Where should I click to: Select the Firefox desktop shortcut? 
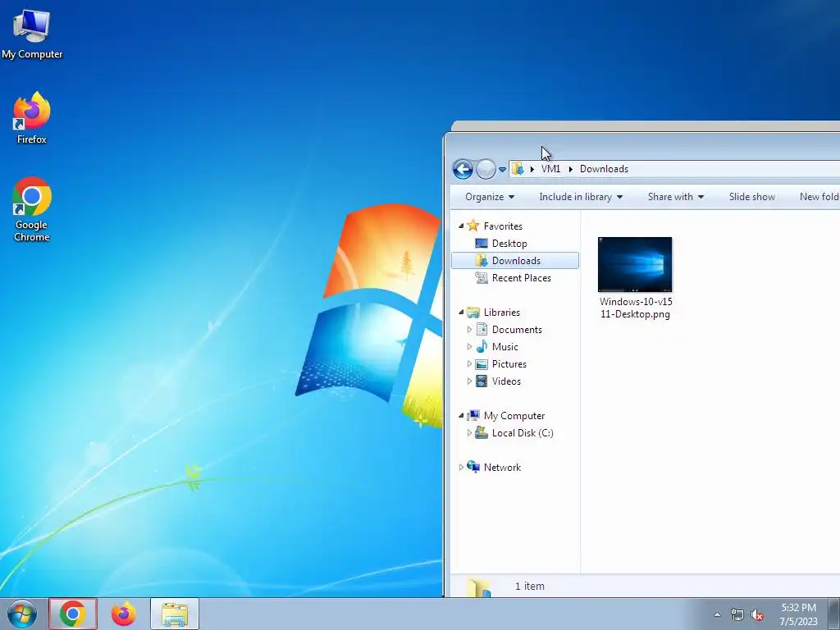[32, 118]
